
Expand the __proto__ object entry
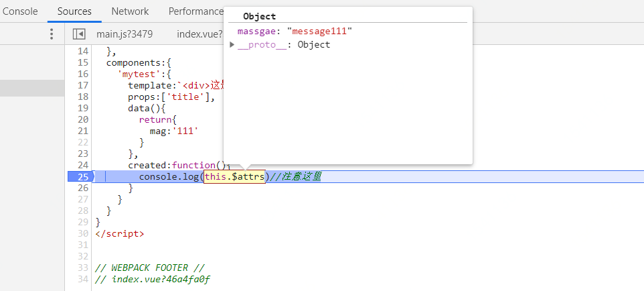click(x=232, y=44)
